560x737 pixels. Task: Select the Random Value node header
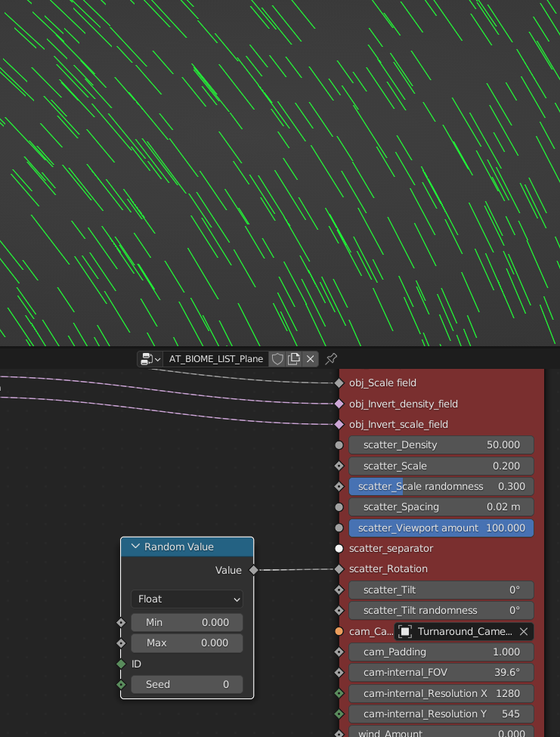[x=187, y=547]
